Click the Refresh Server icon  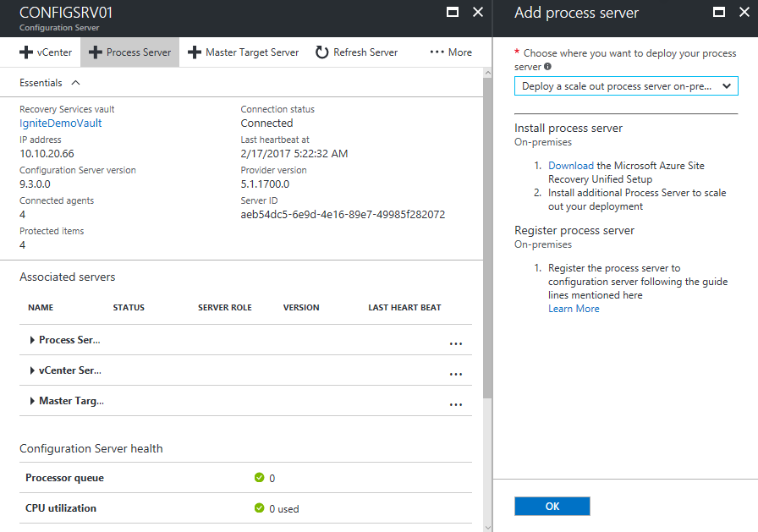[x=321, y=52]
